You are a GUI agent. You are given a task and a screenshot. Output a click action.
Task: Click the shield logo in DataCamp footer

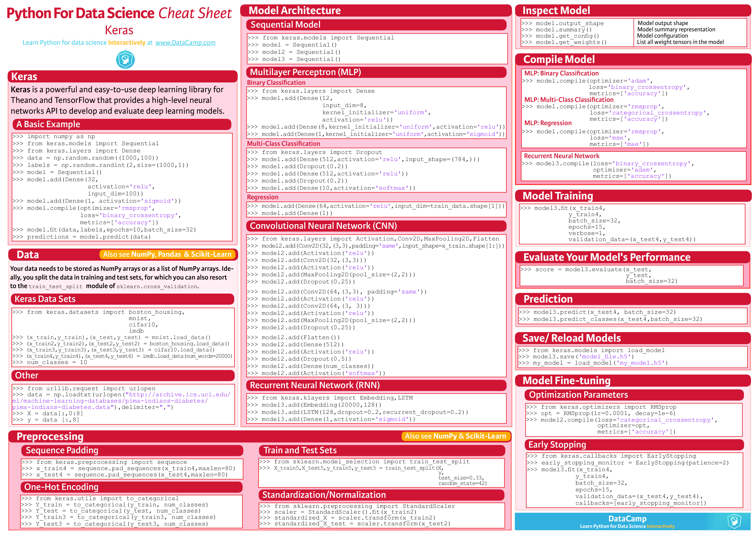pos(734,521)
